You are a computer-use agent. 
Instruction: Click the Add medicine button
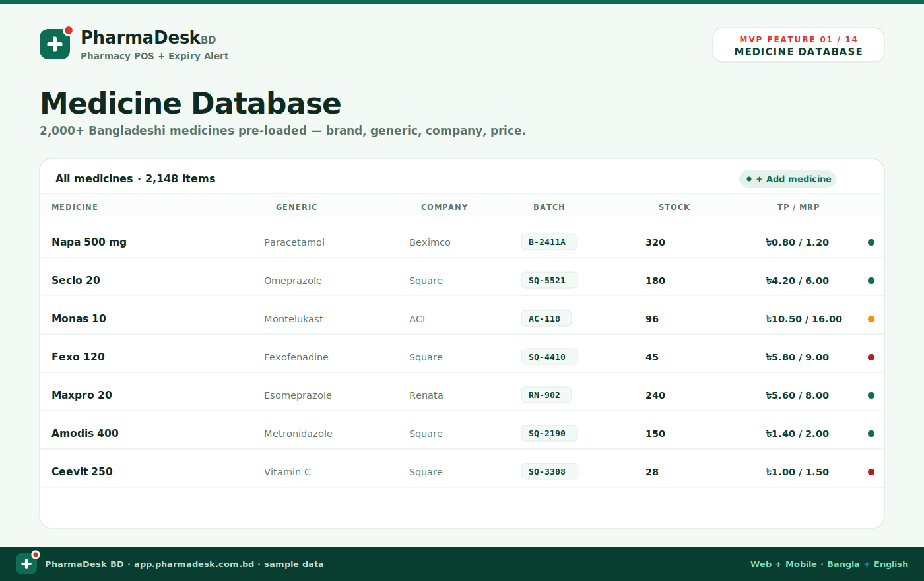(x=787, y=179)
